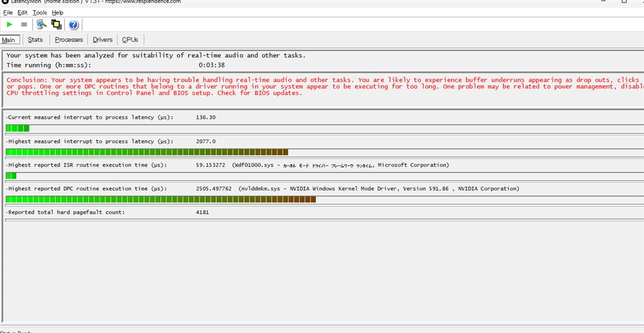Switch to the Stats tab
The height and width of the screenshot is (333, 644).
click(x=35, y=40)
